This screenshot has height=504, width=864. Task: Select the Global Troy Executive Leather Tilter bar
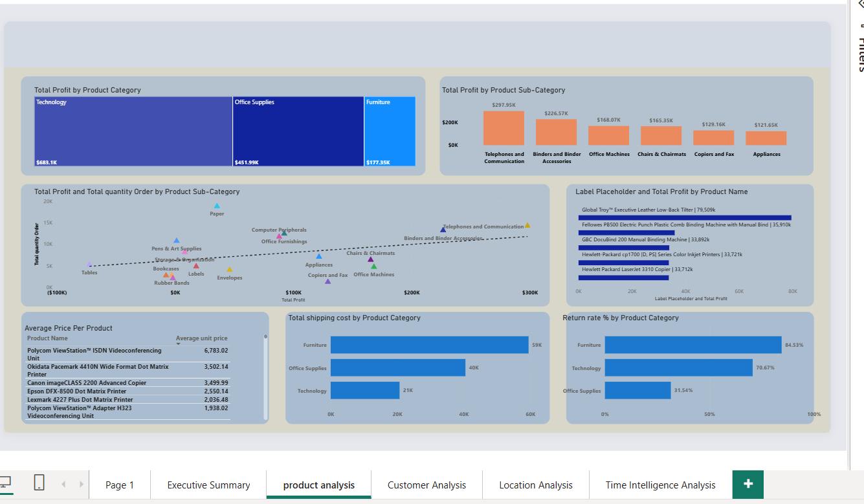tap(685, 217)
